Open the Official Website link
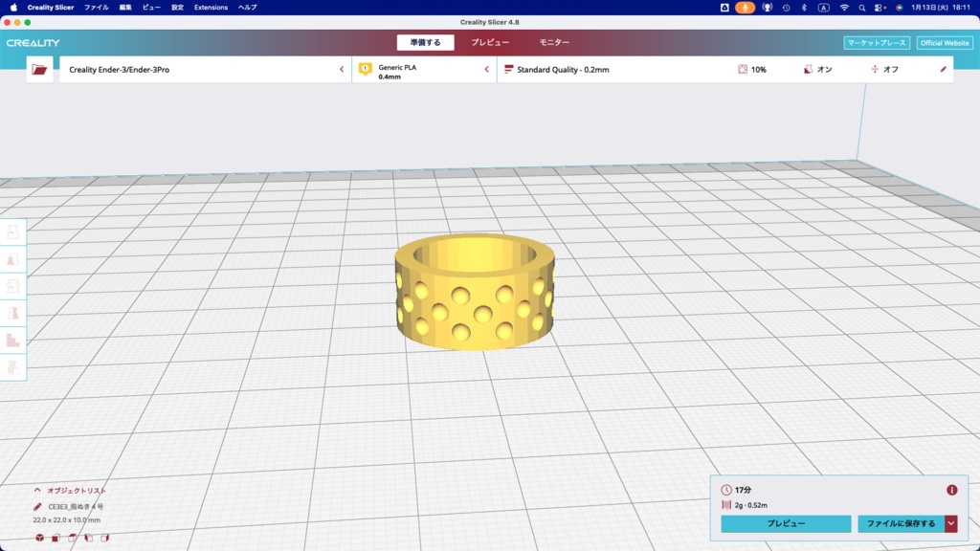The image size is (980, 551). tap(945, 43)
